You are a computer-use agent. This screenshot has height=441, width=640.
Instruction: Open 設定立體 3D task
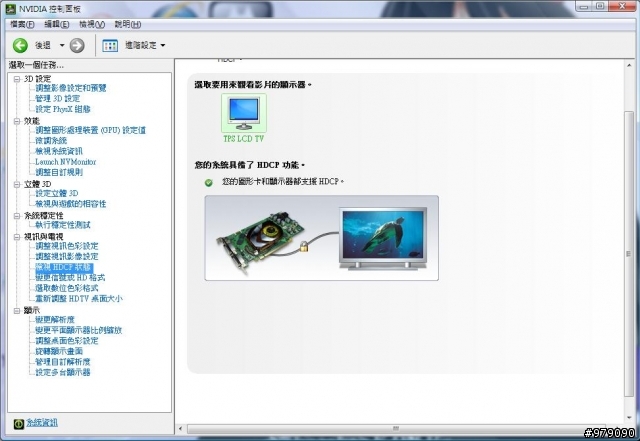57,194
